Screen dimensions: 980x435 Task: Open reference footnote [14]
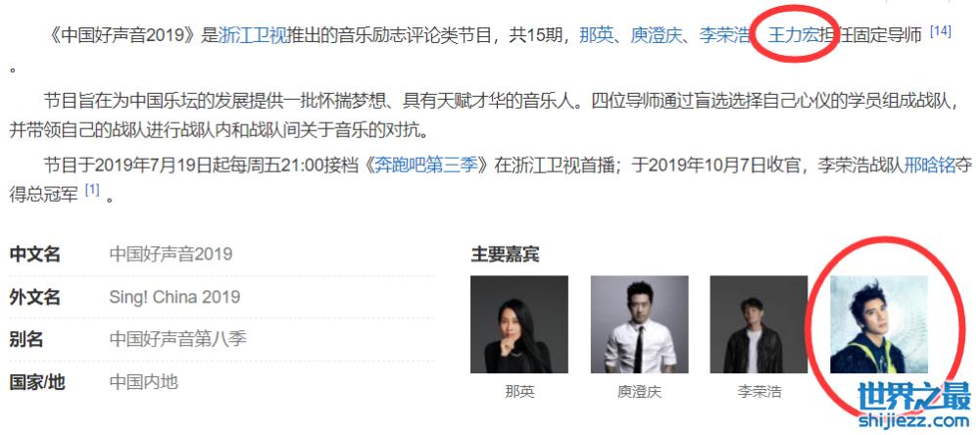point(941,30)
